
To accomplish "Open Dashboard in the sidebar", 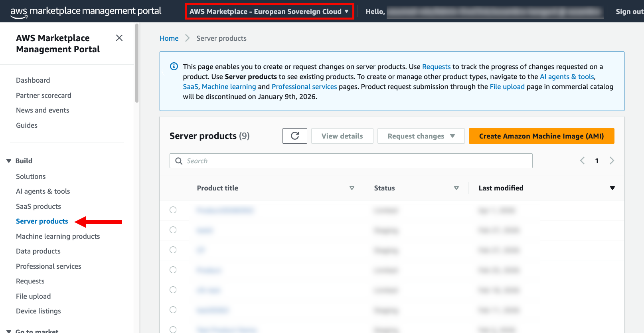I will tap(33, 80).
